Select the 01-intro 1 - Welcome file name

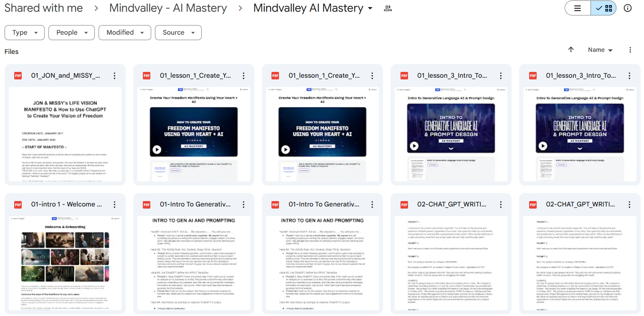(x=66, y=204)
